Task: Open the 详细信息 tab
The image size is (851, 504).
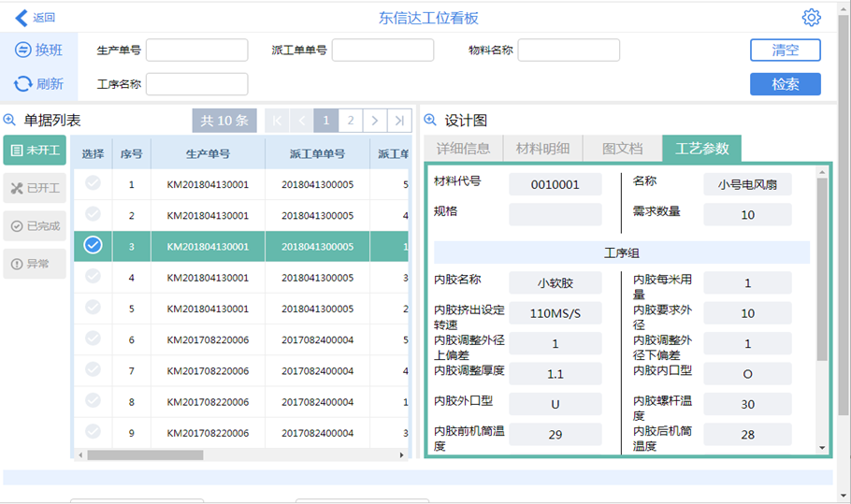Action: [463, 149]
